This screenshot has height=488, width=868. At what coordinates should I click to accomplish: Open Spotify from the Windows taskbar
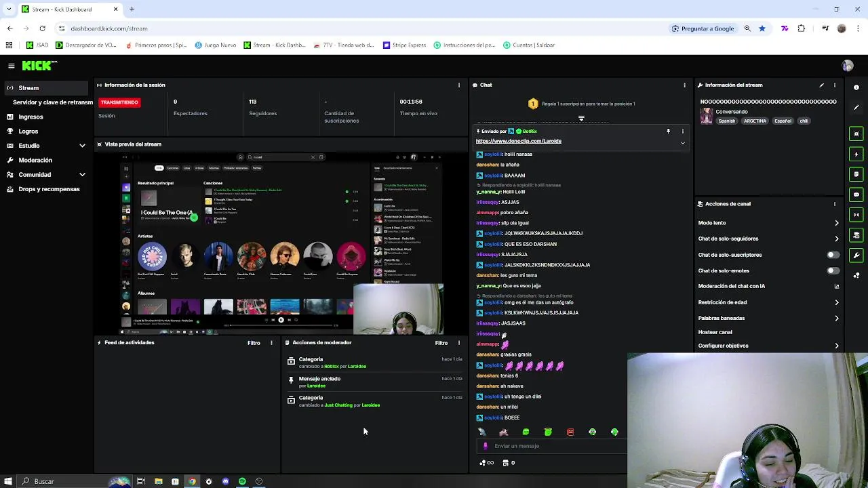point(242,481)
